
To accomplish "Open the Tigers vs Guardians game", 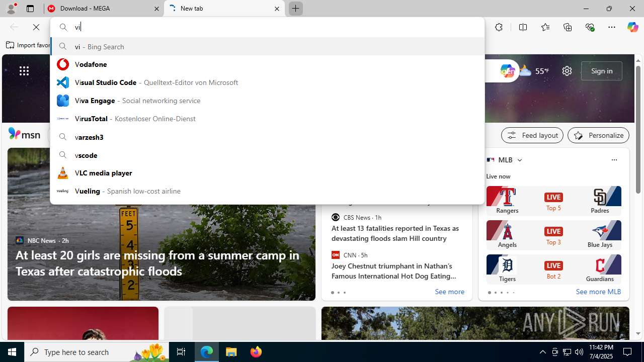I will point(553,269).
